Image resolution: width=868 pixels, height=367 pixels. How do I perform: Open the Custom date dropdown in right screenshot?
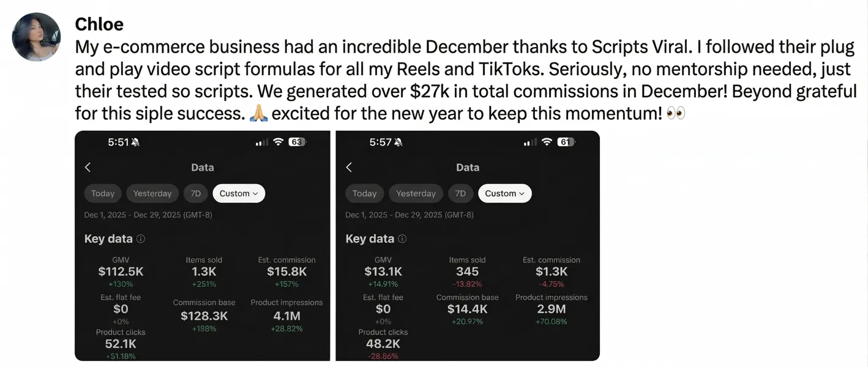(x=504, y=193)
